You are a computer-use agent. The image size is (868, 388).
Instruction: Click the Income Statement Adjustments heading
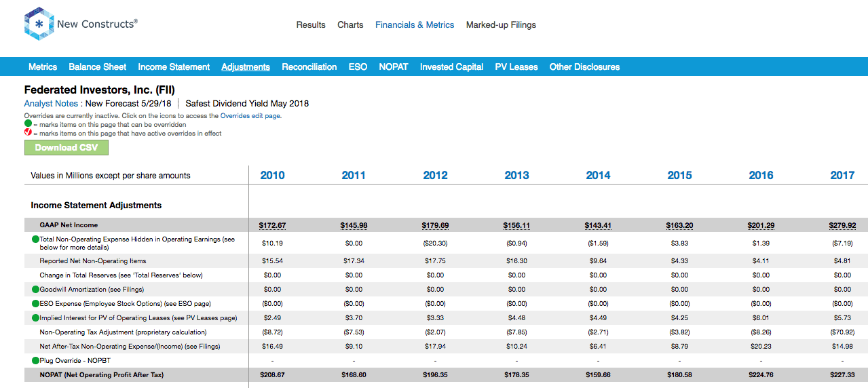pos(96,205)
